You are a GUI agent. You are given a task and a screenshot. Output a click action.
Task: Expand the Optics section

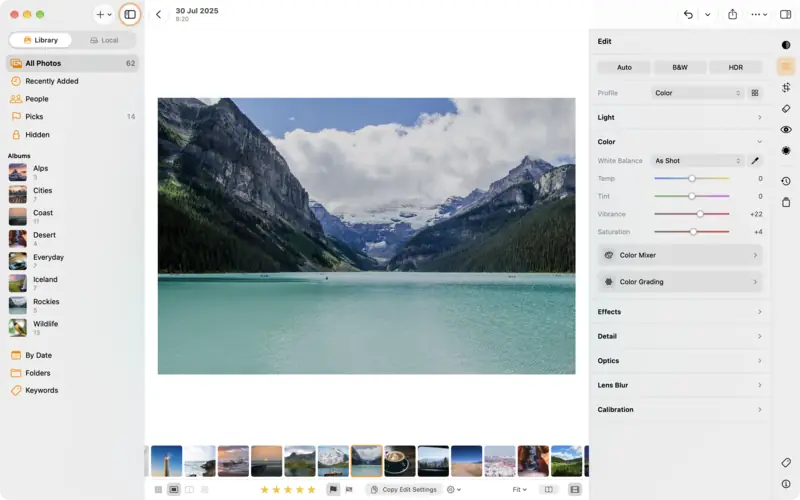pyautogui.click(x=680, y=361)
